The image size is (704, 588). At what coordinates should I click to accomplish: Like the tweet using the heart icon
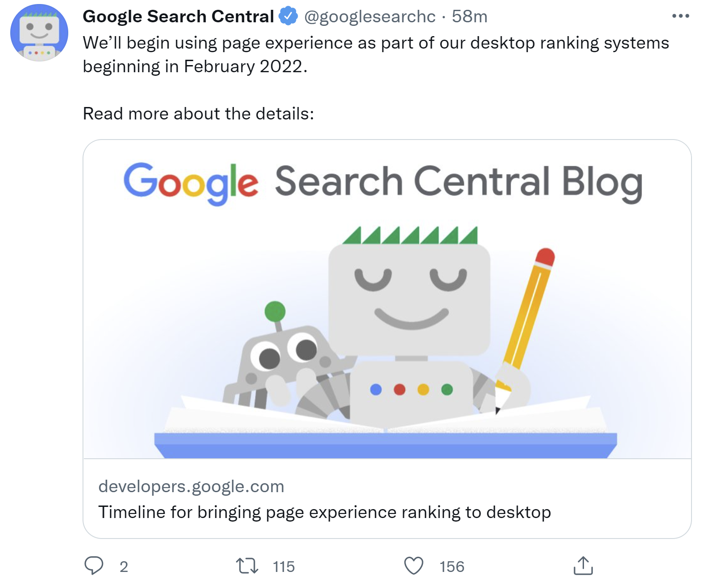coord(414,567)
